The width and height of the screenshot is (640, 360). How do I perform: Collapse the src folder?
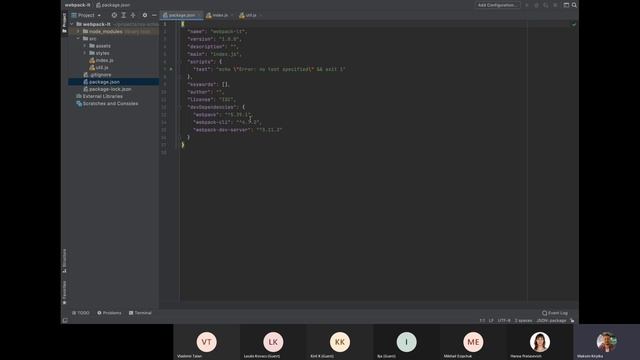(79, 39)
